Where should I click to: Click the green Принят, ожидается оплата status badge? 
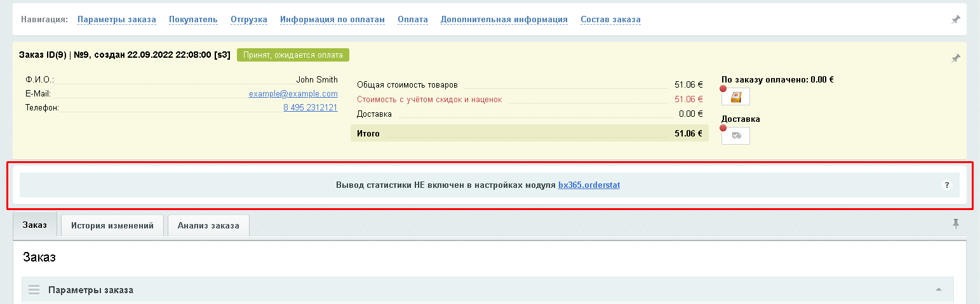click(x=293, y=55)
